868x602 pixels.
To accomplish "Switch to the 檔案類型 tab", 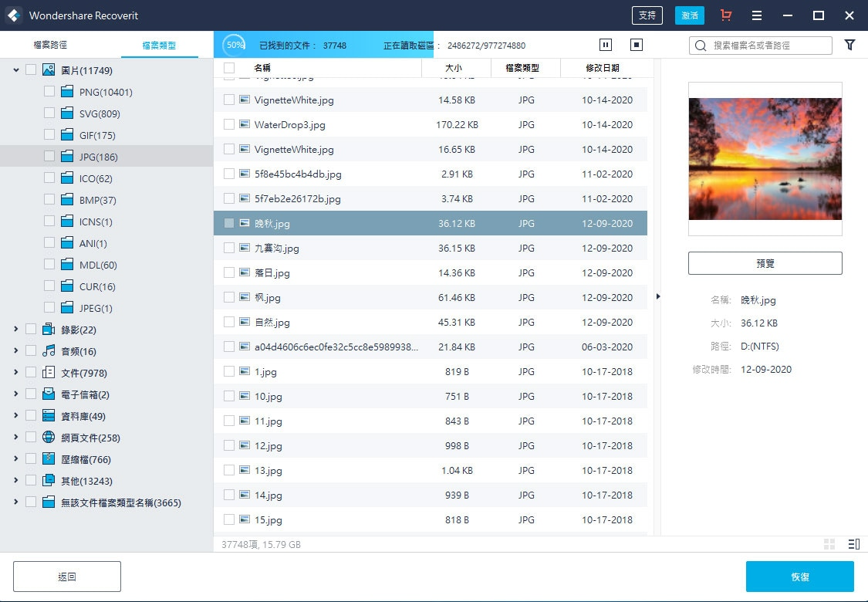I will pyautogui.click(x=159, y=46).
